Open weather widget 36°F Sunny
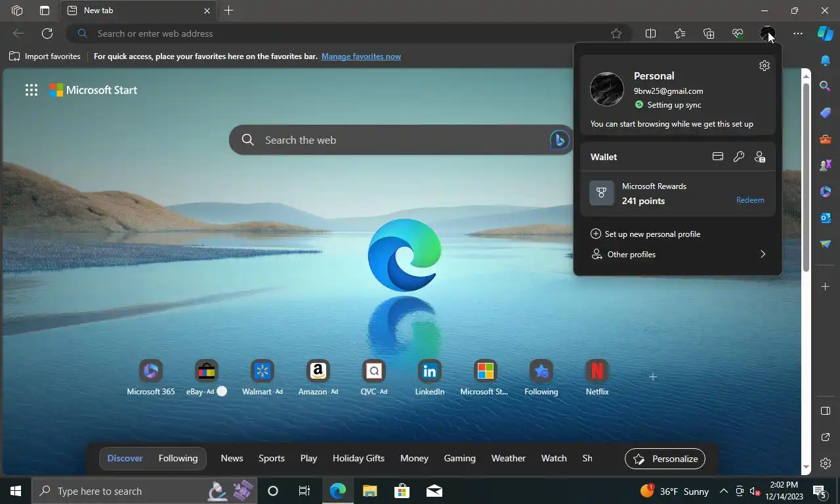 click(x=675, y=491)
